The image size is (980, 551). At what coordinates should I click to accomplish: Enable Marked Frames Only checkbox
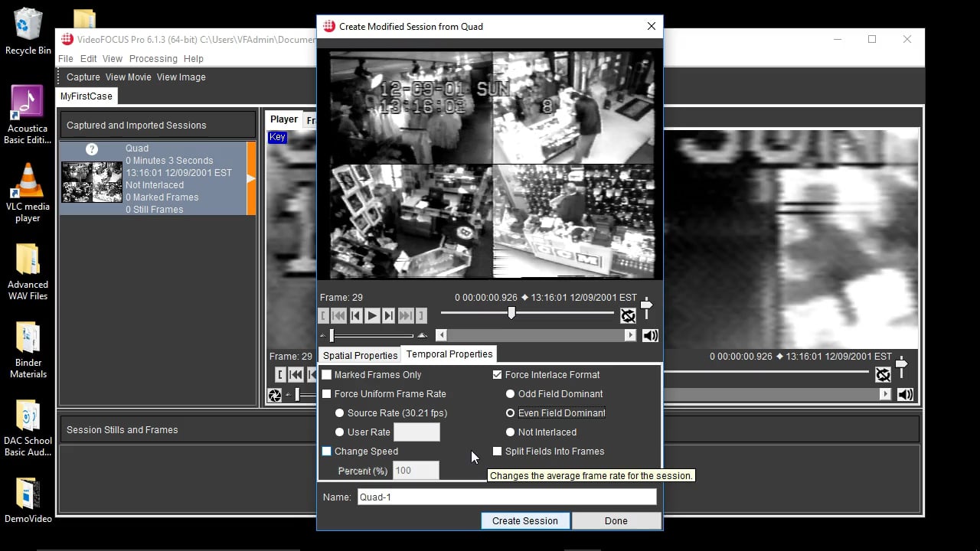327,375
